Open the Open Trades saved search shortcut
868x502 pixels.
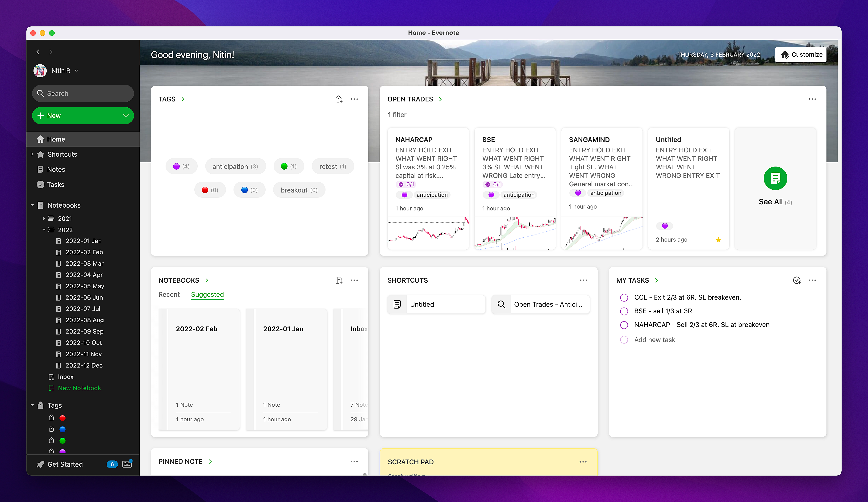click(x=540, y=305)
